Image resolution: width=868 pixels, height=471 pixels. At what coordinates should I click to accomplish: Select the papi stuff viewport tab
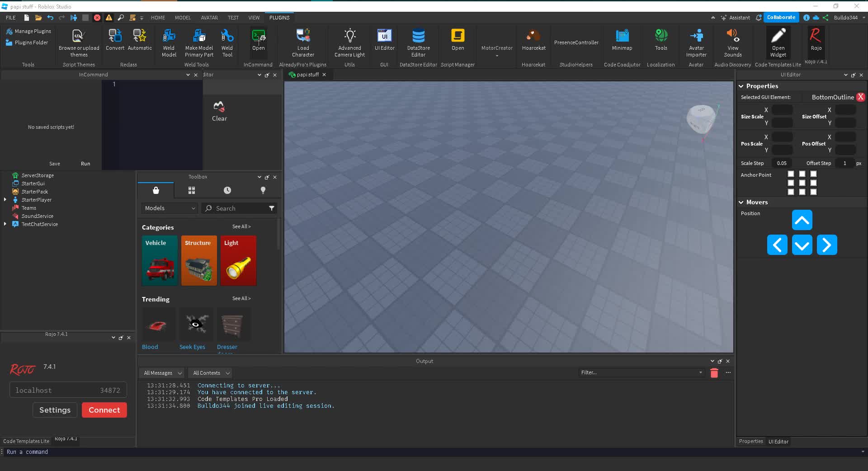(x=308, y=75)
